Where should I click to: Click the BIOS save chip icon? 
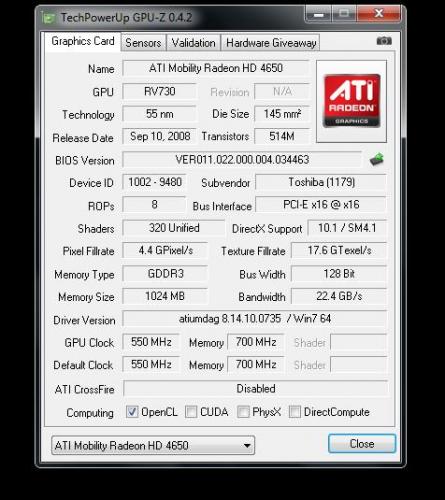[x=377, y=159]
